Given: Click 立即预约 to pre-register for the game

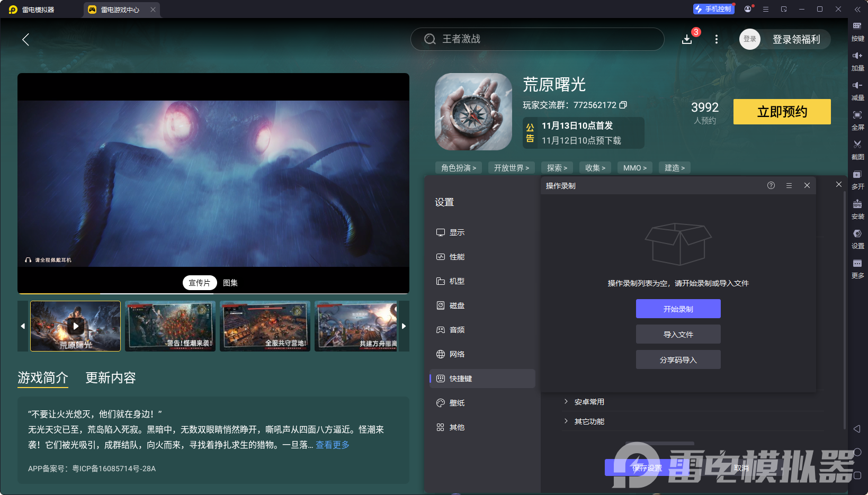Looking at the screenshot, I should 782,112.
